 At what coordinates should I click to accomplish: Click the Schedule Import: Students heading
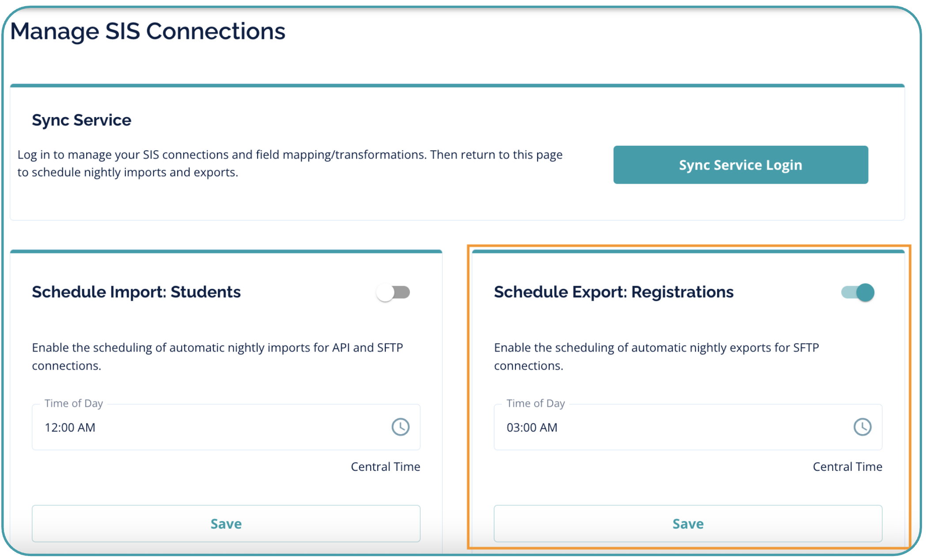coord(136,292)
